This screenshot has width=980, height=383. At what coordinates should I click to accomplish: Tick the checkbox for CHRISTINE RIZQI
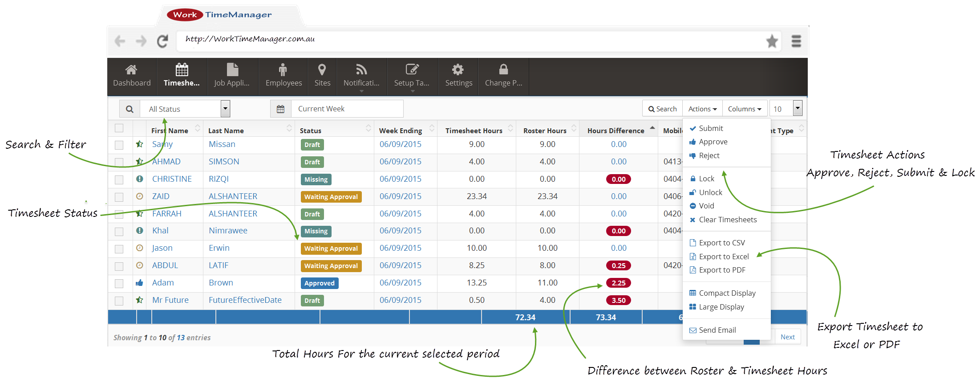119,179
